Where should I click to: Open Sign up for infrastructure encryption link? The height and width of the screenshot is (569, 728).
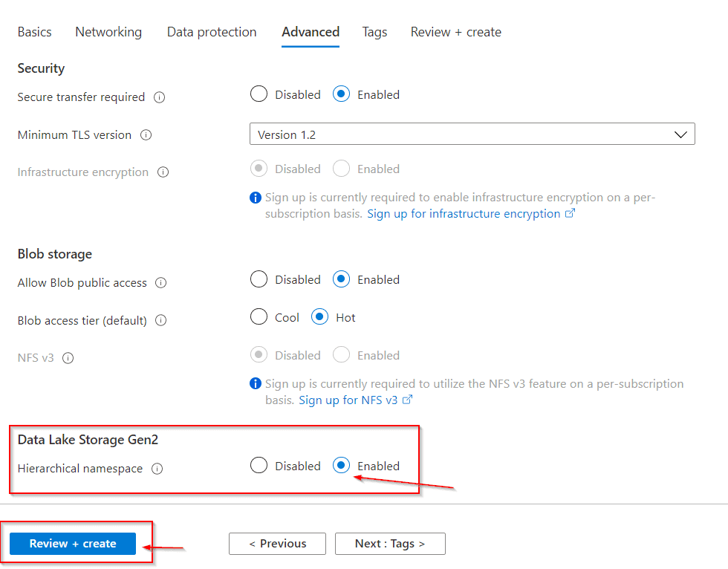464,214
